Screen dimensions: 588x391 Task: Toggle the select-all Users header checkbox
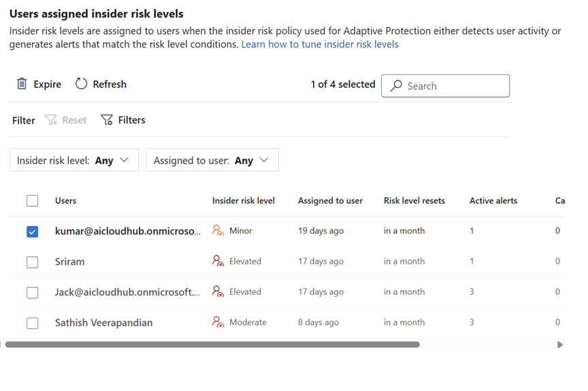pyautogui.click(x=32, y=201)
